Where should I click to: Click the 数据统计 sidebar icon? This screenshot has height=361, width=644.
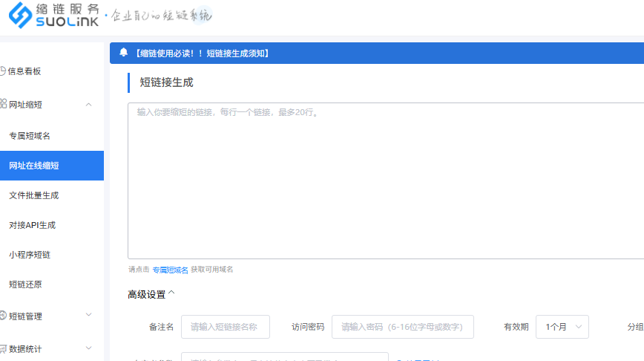[x=3, y=348]
